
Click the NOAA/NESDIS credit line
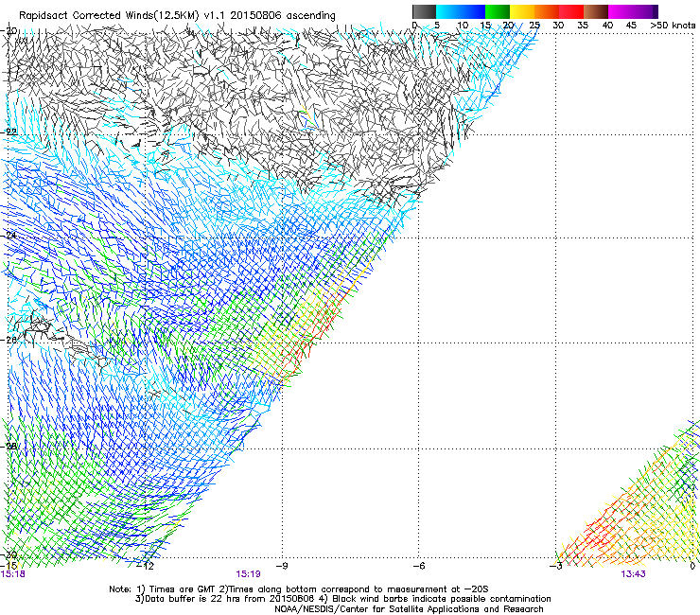409,609
